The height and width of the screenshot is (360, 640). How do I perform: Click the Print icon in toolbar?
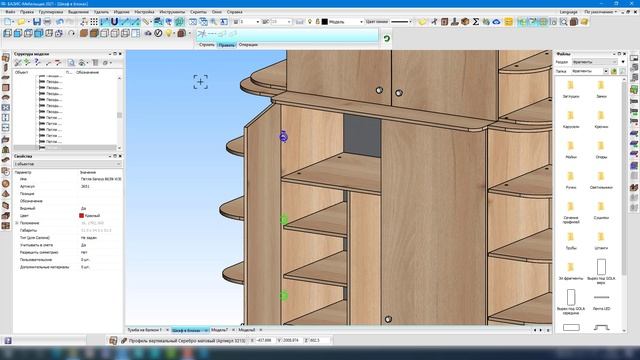pos(47,22)
